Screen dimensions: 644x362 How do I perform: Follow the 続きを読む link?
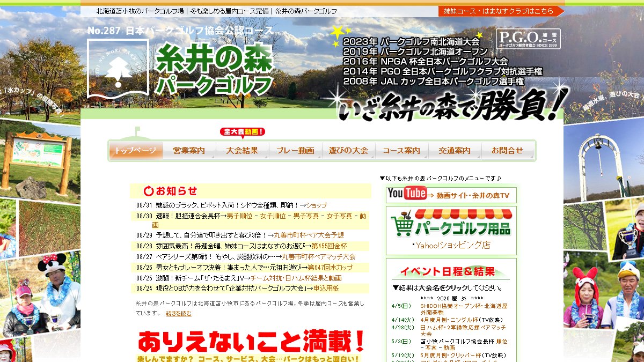pyautogui.click(x=179, y=313)
